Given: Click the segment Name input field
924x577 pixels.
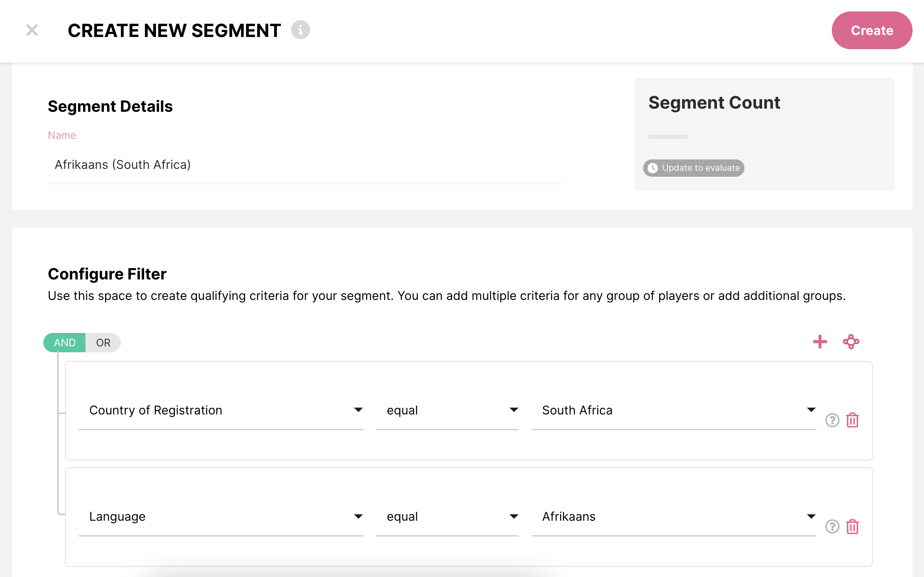Looking at the screenshot, I should click(306, 165).
